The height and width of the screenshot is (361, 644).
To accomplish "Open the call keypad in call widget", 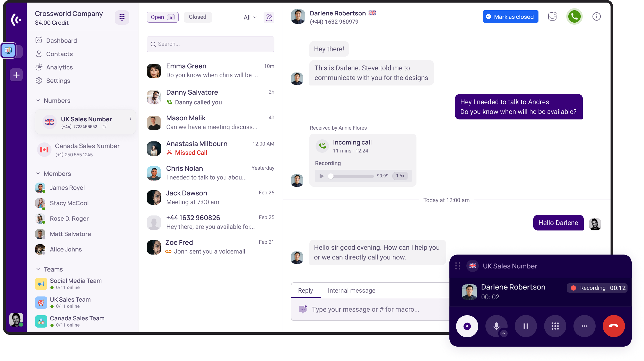I will (x=555, y=326).
